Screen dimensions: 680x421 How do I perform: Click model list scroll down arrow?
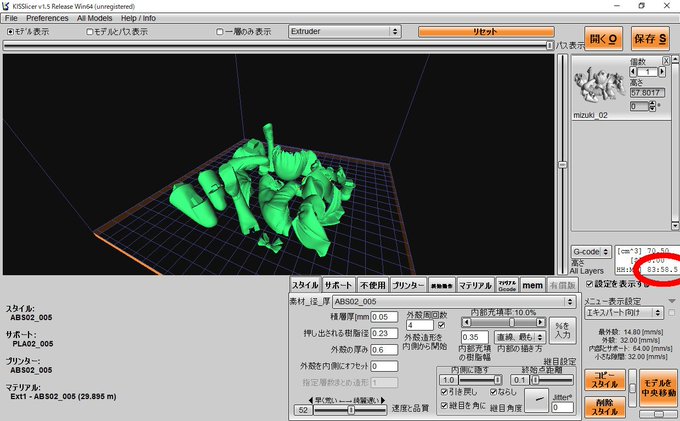[x=675, y=226]
